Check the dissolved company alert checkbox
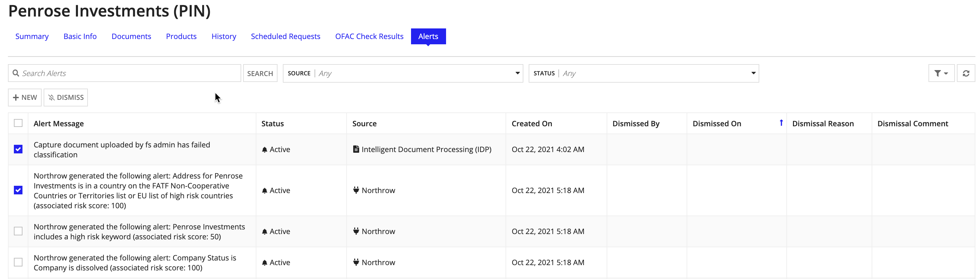Image resolution: width=980 pixels, height=279 pixels. tap(18, 262)
